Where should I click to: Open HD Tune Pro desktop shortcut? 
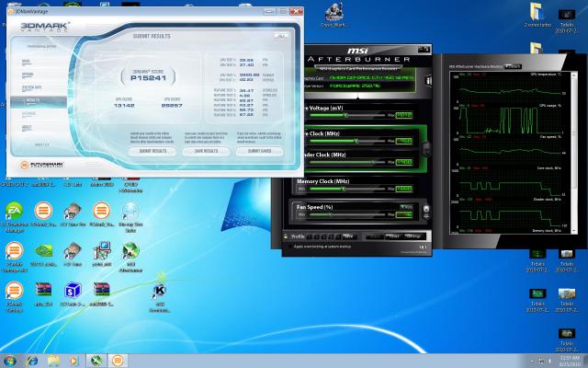click(73, 213)
